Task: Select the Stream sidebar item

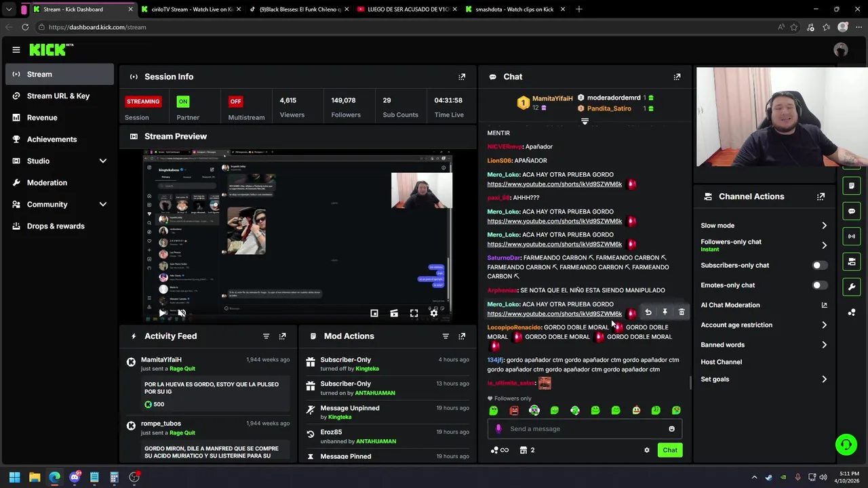Action: pyautogui.click(x=60, y=74)
